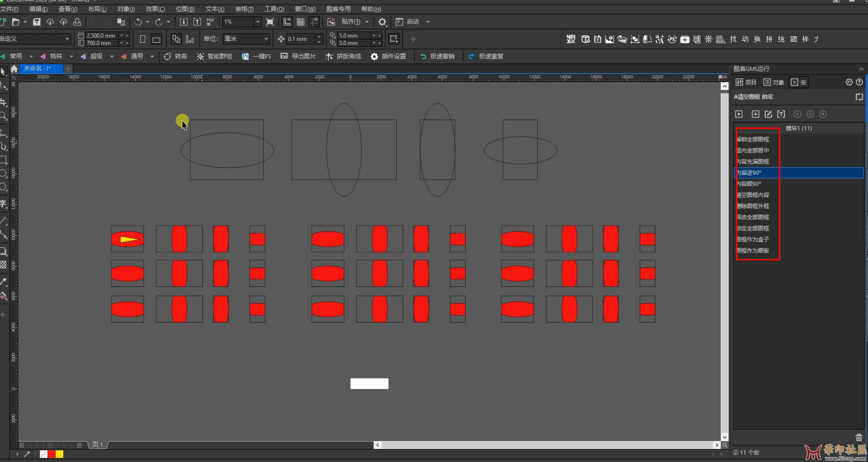This screenshot has height=462, width=868.
Task: Save the document with the floppy icon
Action: click(x=37, y=22)
